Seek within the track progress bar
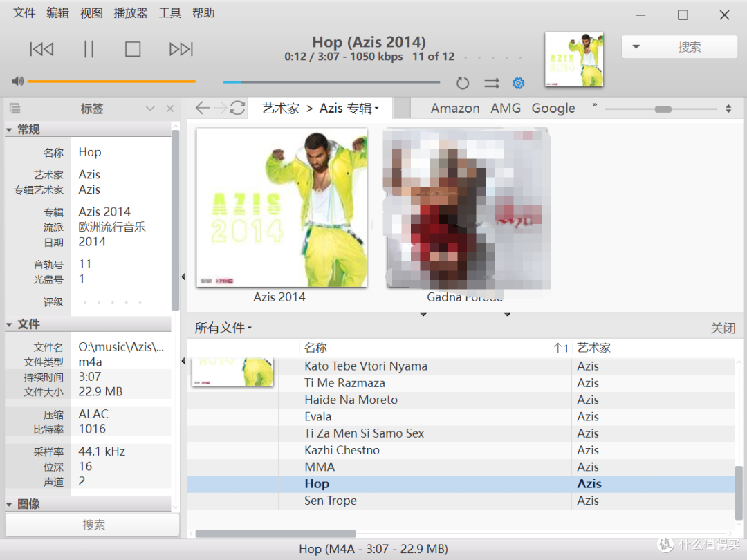The image size is (747, 560). click(x=331, y=82)
